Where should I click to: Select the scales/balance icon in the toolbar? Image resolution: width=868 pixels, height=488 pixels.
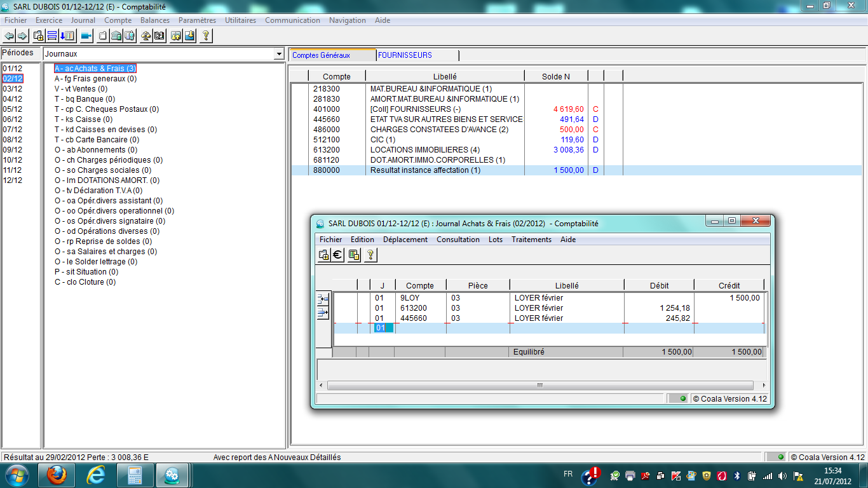146,36
